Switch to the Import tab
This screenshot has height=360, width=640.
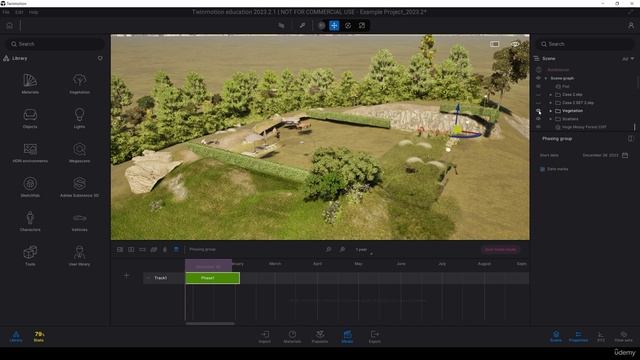point(264,336)
